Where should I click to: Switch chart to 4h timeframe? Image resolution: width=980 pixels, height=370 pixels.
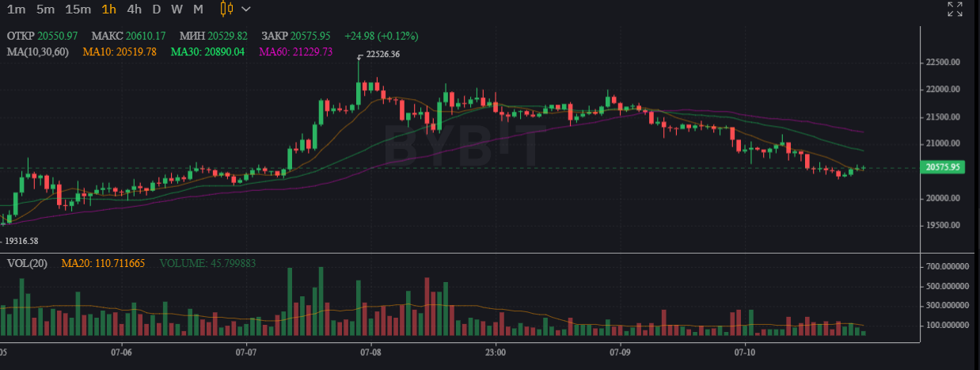click(x=135, y=10)
